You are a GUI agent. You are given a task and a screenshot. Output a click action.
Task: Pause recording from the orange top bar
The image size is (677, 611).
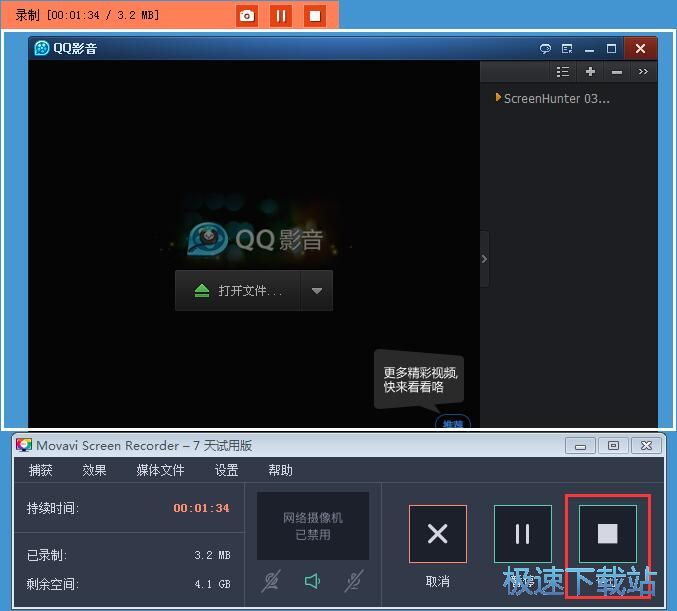click(x=281, y=16)
